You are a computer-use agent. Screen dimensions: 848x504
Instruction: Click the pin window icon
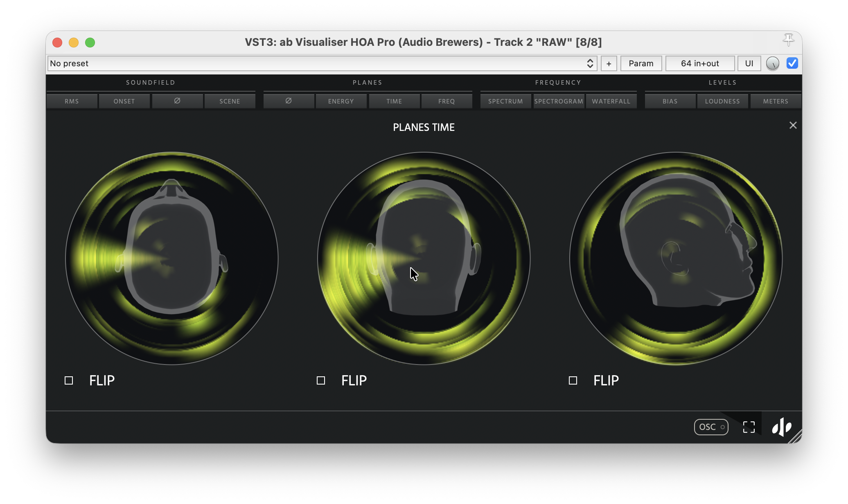[789, 40]
